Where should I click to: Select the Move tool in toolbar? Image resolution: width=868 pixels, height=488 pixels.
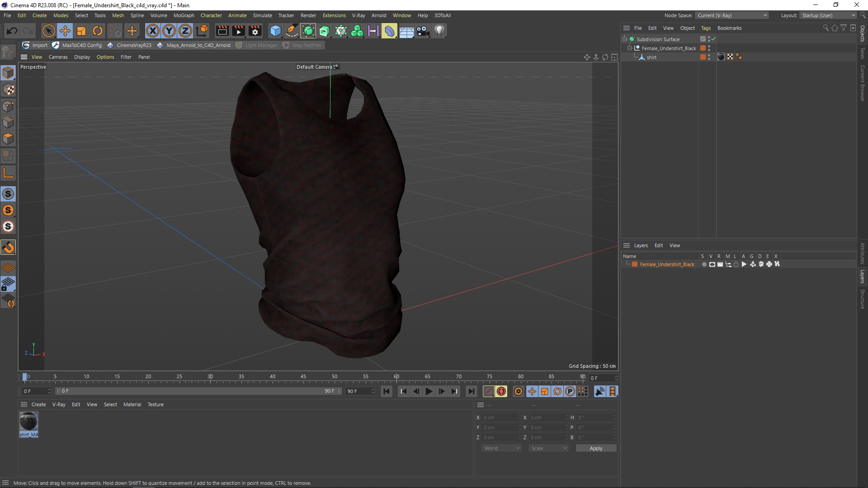(64, 30)
